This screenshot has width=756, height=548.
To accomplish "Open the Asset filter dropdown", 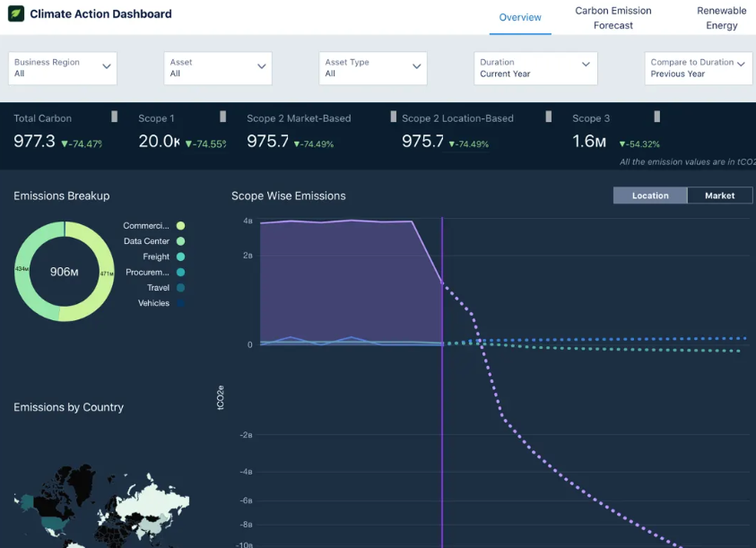I will [218, 68].
